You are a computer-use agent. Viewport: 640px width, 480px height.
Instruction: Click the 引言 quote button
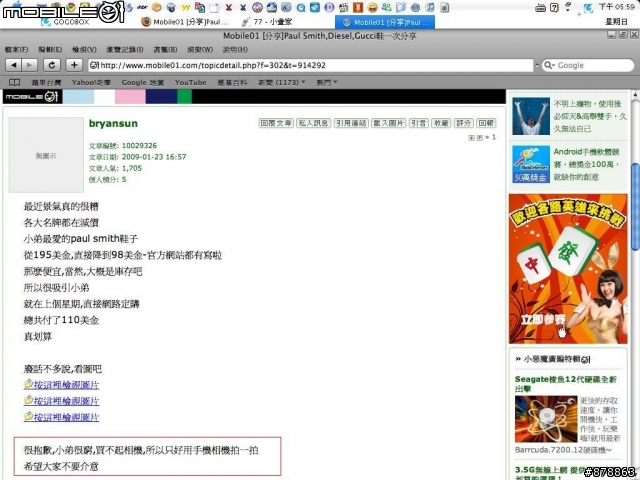coord(418,123)
